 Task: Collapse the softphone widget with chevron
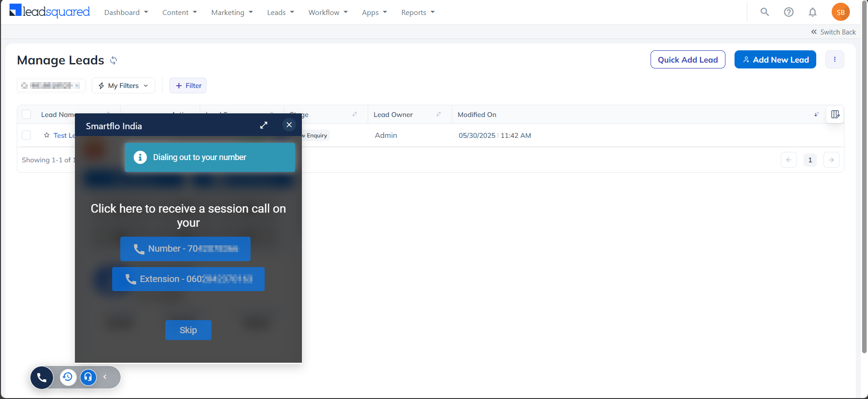point(105,377)
